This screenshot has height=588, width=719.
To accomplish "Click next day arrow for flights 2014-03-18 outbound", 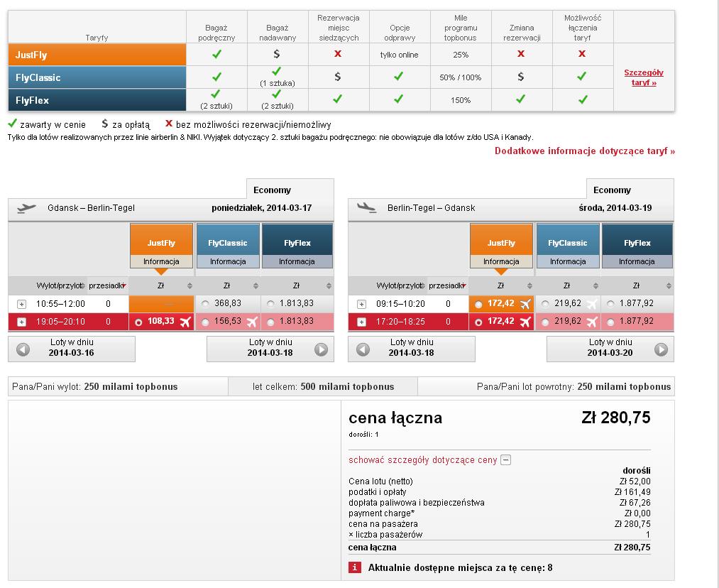I will coord(321,349).
